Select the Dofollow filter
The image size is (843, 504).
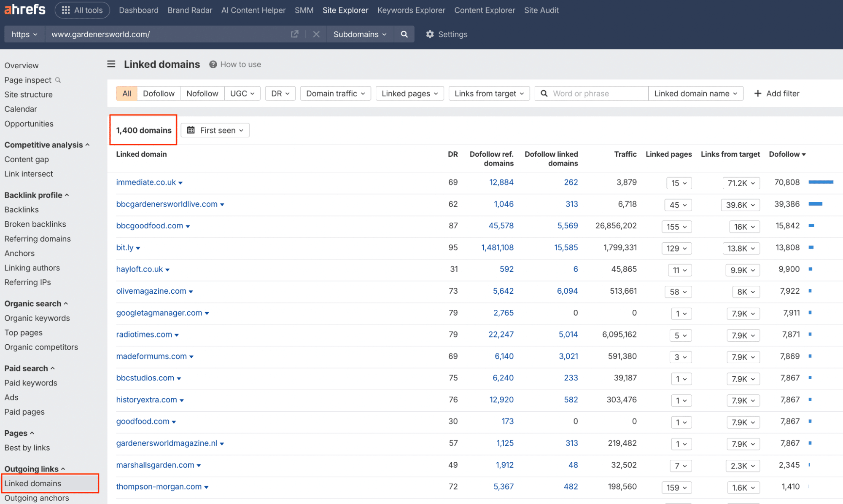[158, 93]
